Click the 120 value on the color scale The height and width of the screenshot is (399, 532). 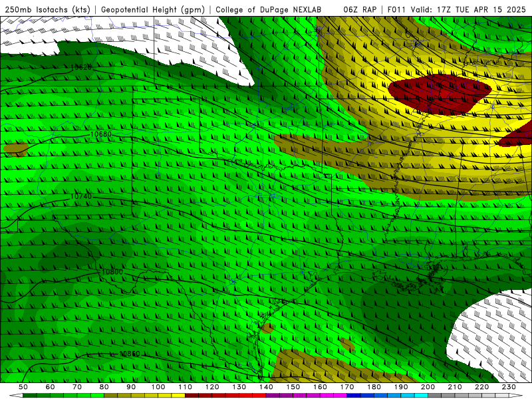click(x=211, y=387)
